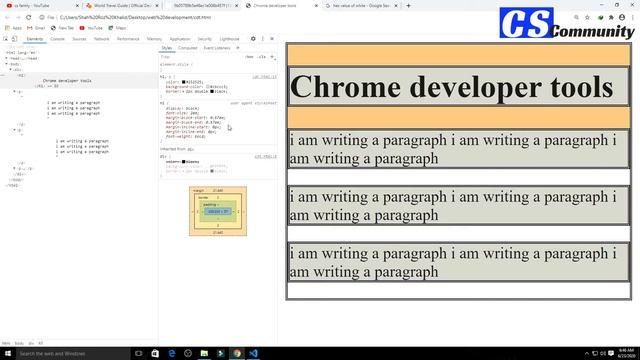This screenshot has height=360, width=640.
Task: Expand the collapsed third p element
Action: tap(15, 168)
